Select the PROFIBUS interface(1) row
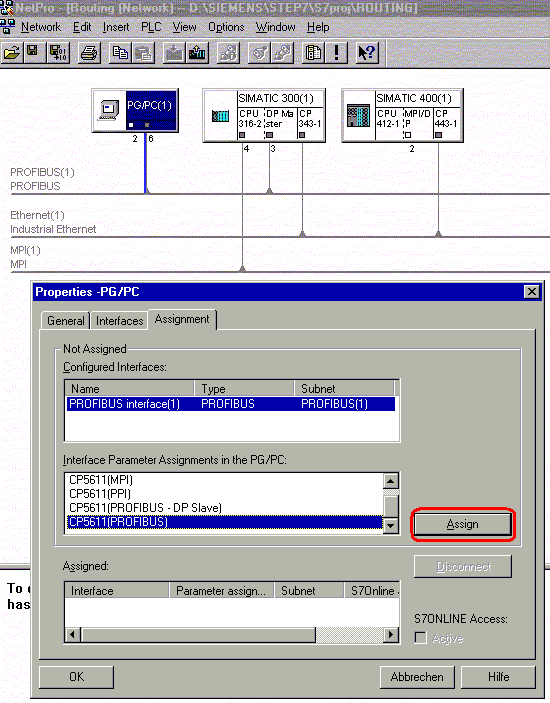The width and height of the screenshot is (550, 703). (x=231, y=404)
